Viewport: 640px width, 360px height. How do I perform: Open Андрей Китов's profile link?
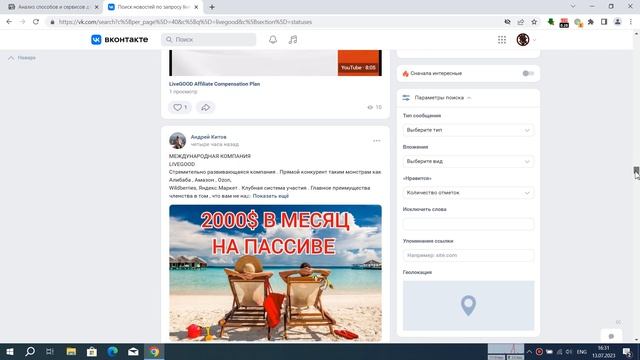(x=208, y=137)
